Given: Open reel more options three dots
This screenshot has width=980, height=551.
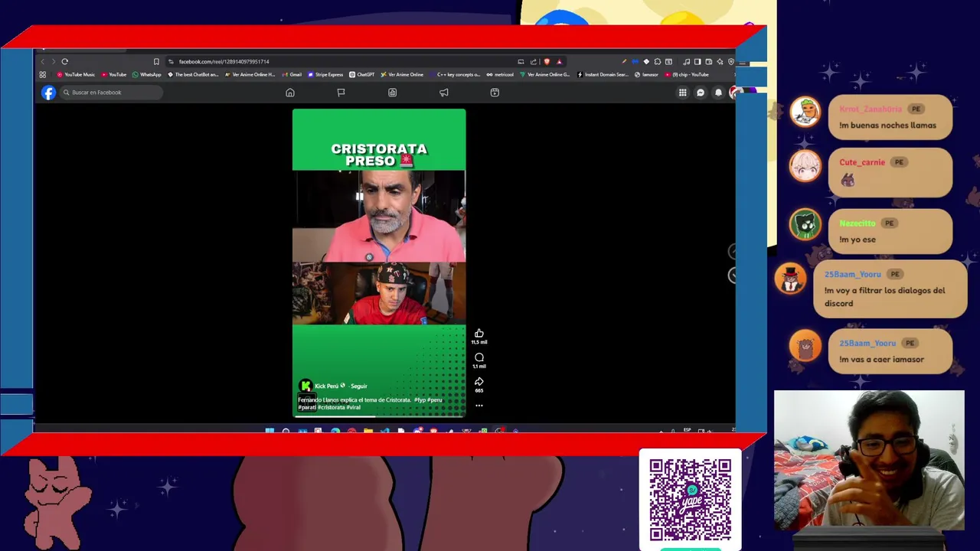Looking at the screenshot, I should click(x=479, y=406).
